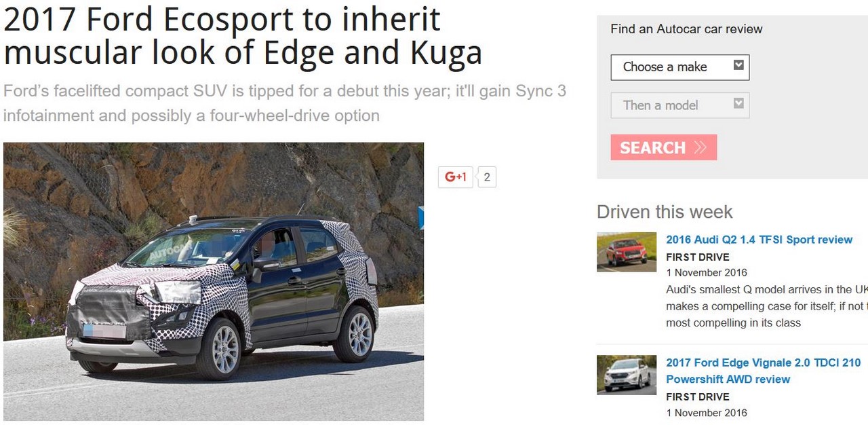Click the arrow icon in Then a model
868x425 pixels.
tap(738, 103)
